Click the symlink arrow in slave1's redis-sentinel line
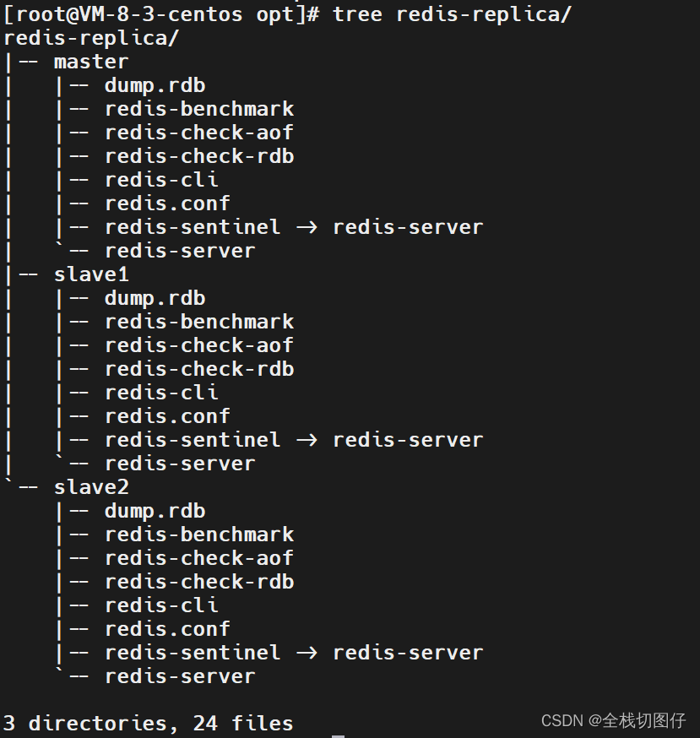700x738 pixels. pyautogui.click(x=307, y=441)
